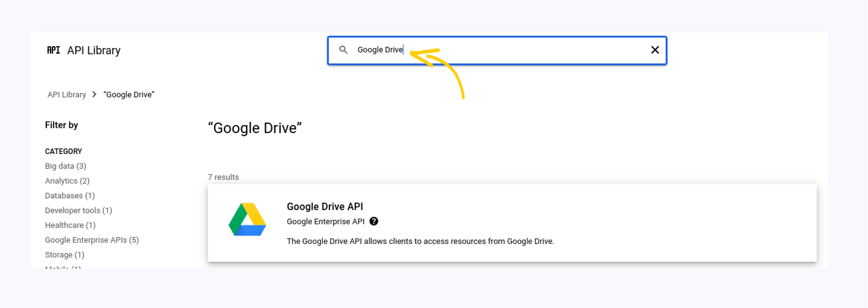Click the breadcrumb chevron arrow
868x308 pixels.
click(x=95, y=94)
